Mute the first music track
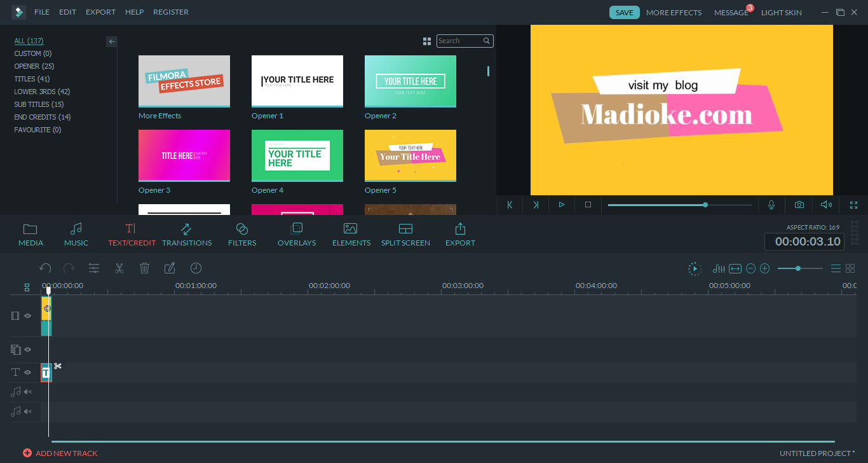 [28, 392]
